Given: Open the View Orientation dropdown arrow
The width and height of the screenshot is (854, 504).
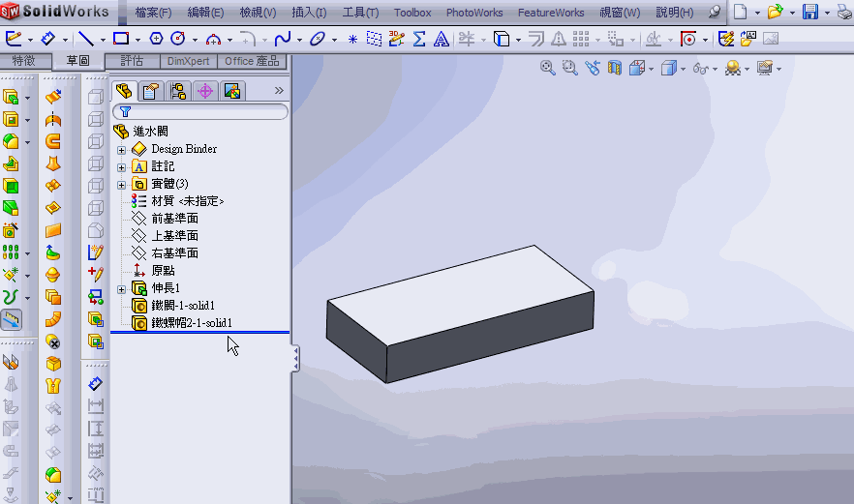Looking at the screenshot, I should pos(652,69).
